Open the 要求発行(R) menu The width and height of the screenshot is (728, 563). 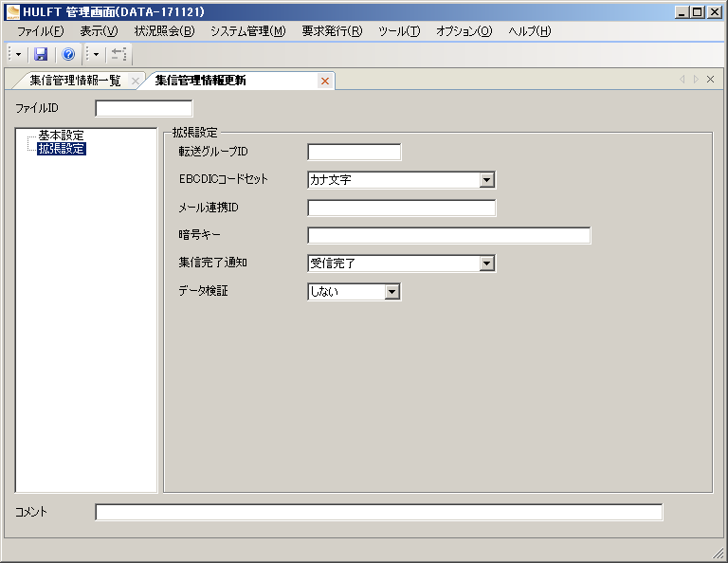pos(332,31)
